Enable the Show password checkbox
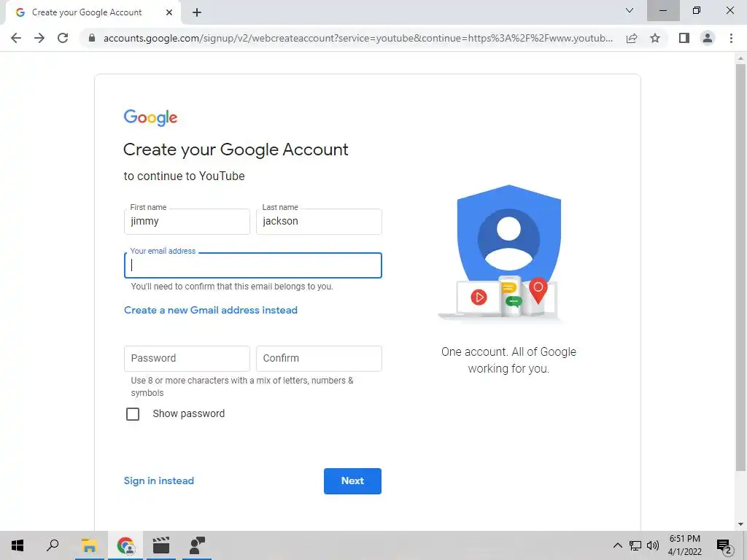 [x=133, y=414]
